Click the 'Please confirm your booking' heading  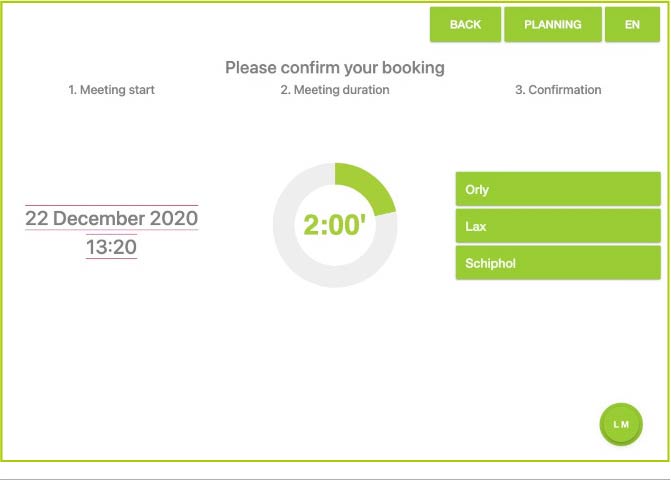click(x=335, y=68)
